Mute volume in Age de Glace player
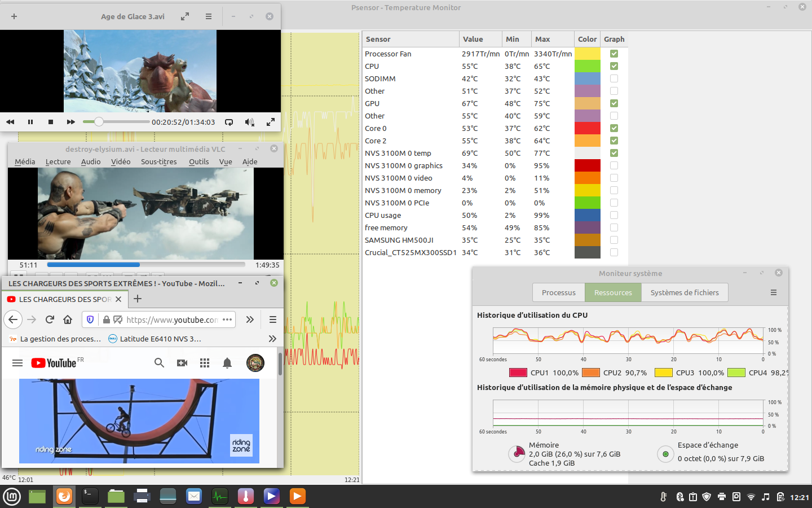Screen dimensions: 812x508 249,122
